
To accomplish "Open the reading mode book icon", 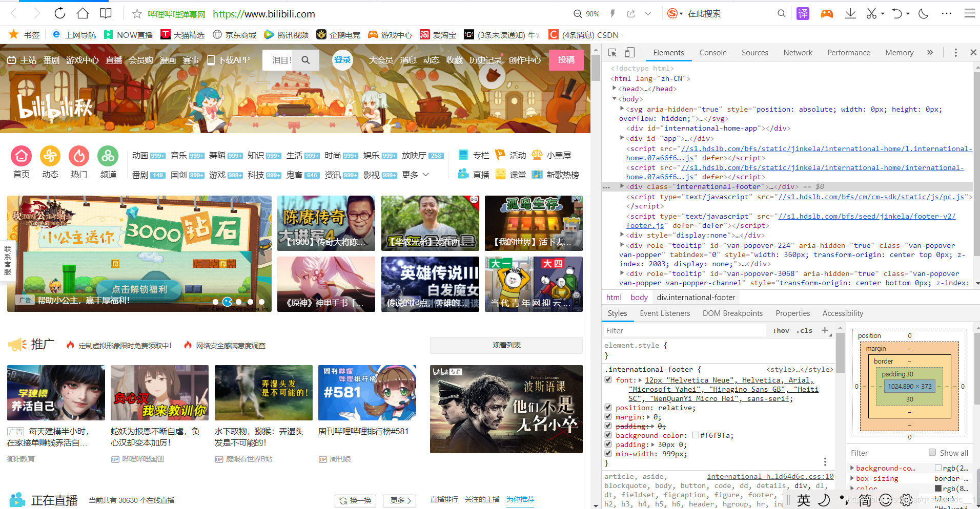I will 106,13.
